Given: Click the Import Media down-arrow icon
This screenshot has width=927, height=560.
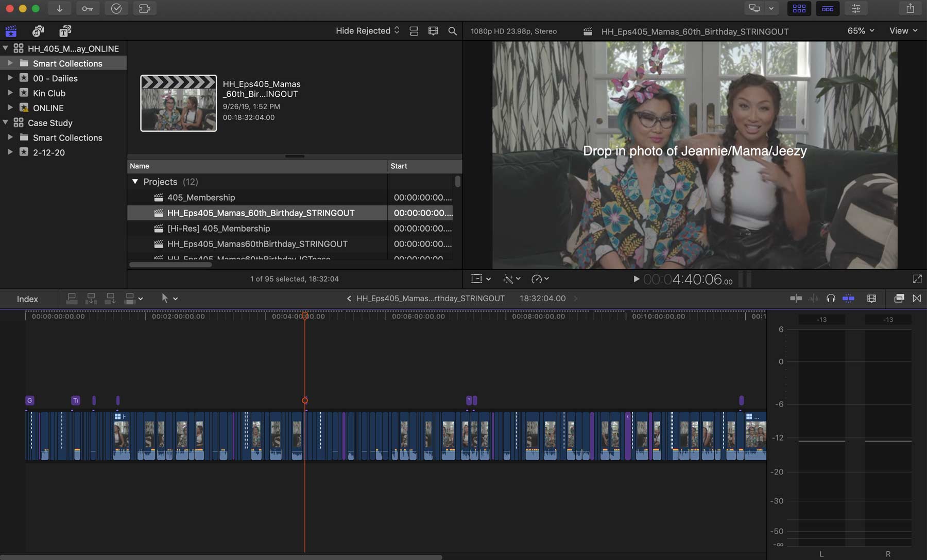Looking at the screenshot, I should (60, 8).
